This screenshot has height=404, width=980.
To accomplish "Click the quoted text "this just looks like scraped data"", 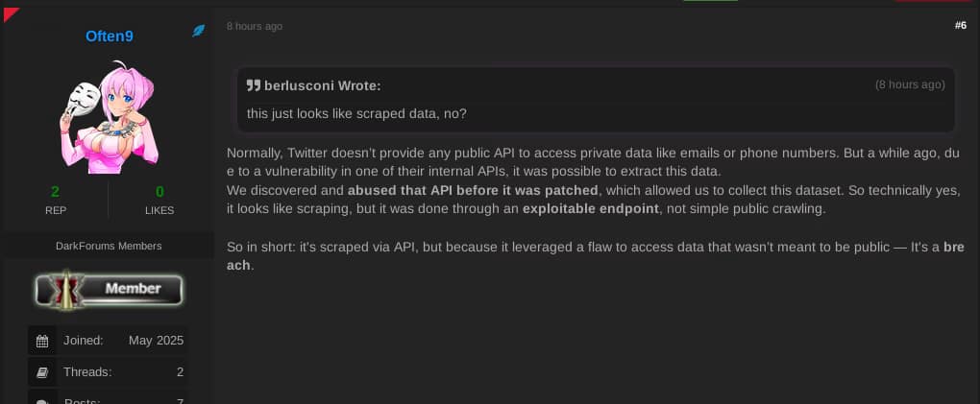I will click(355, 113).
